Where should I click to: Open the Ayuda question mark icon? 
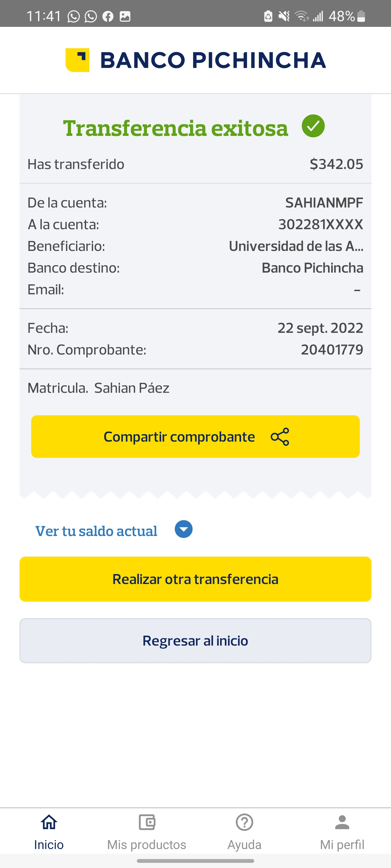pyautogui.click(x=244, y=822)
